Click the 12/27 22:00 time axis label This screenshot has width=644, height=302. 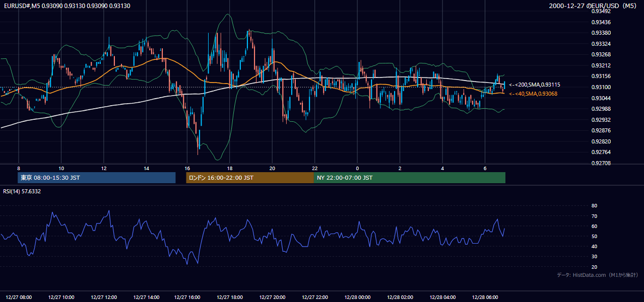coord(314,297)
